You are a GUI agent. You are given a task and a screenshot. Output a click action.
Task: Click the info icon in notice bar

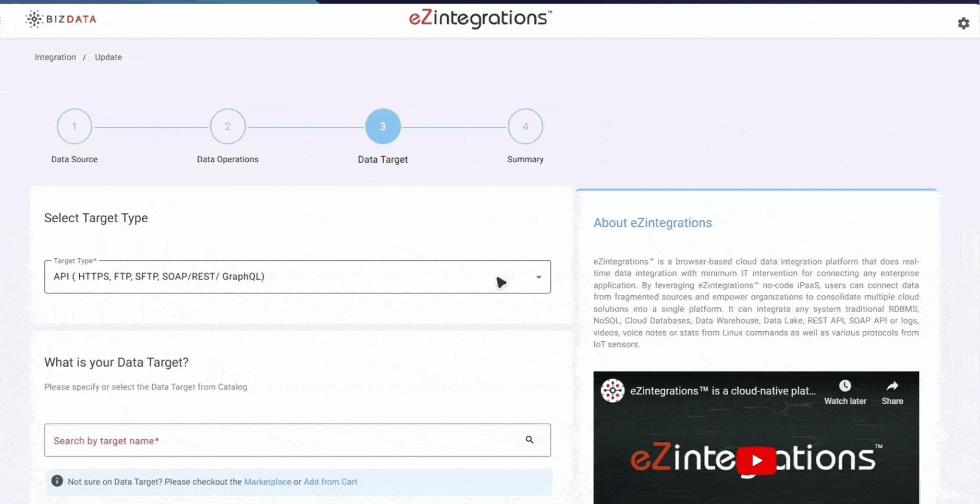[x=57, y=481]
